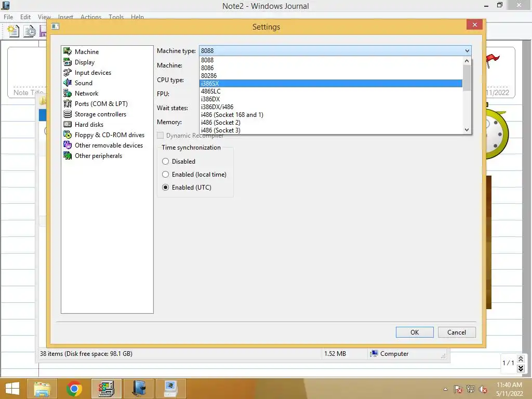The width and height of the screenshot is (532, 399).
Task: Launch Chrome from the taskbar
Action: point(74,389)
